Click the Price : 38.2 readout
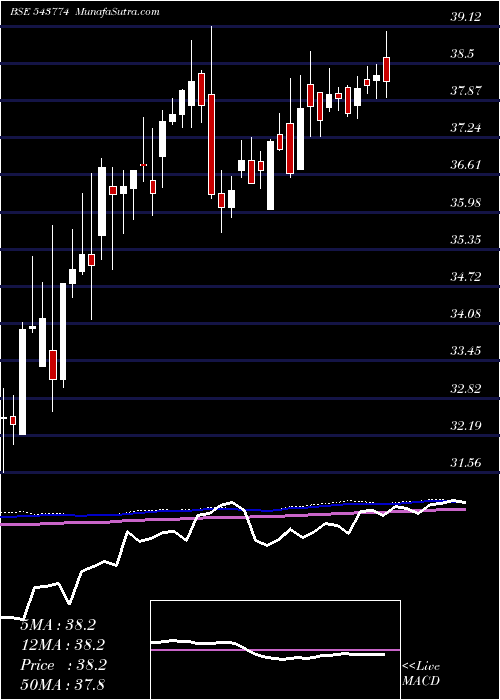500x700 pixels. pyautogui.click(x=64, y=665)
